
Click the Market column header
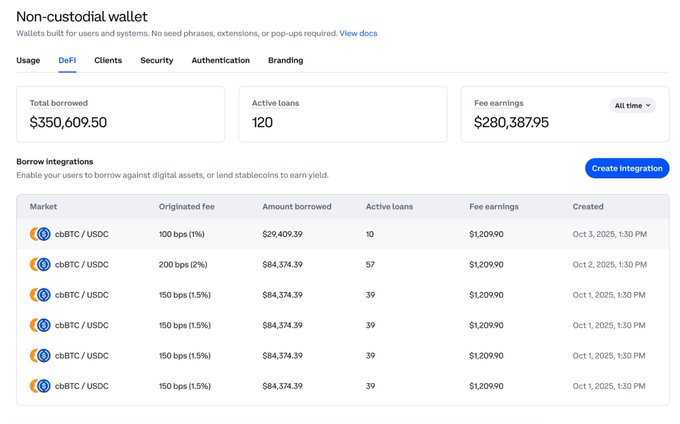pyautogui.click(x=43, y=207)
